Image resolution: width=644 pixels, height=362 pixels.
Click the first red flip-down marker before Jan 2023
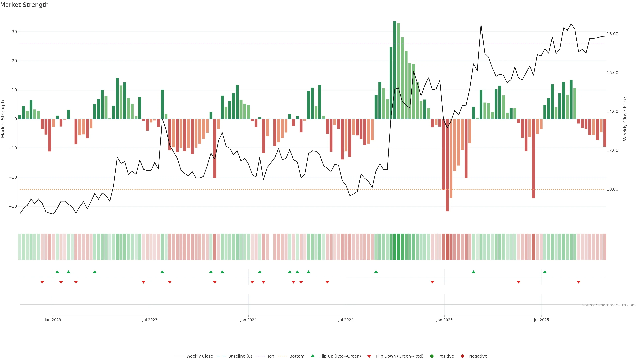tap(42, 282)
